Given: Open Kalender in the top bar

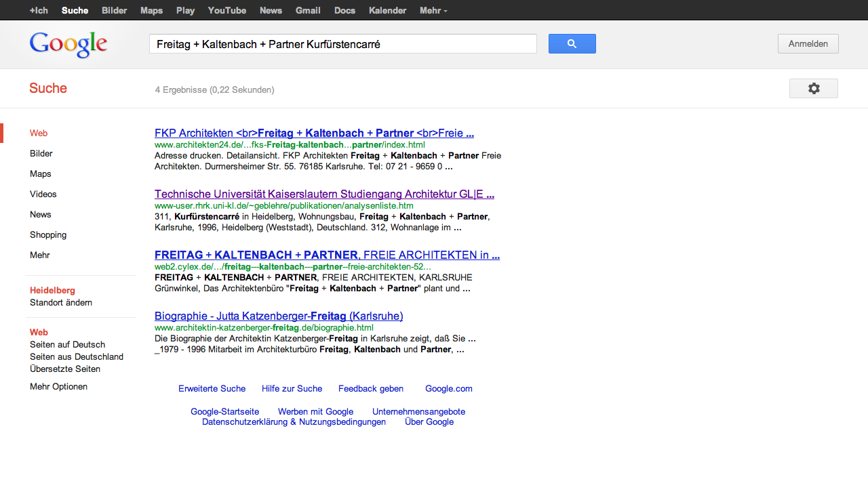Looking at the screenshot, I should (388, 10).
